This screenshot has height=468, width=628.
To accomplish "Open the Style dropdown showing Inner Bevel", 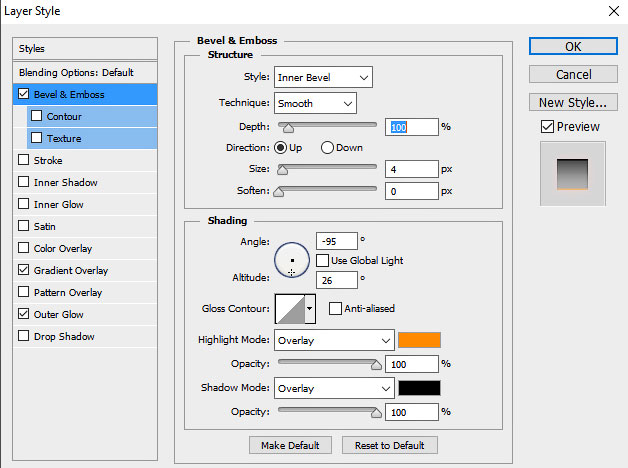I will click(x=323, y=77).
